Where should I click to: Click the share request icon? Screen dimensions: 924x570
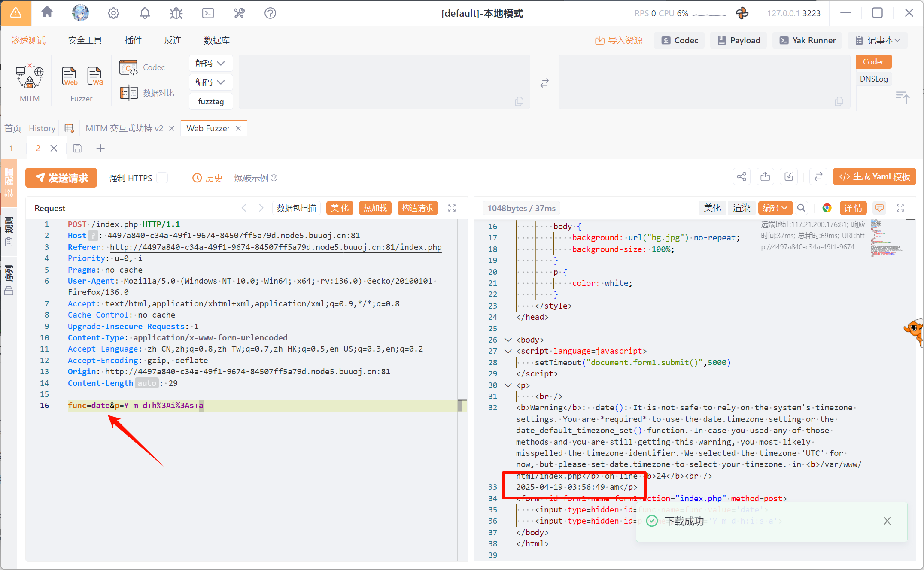coord(742,176)
